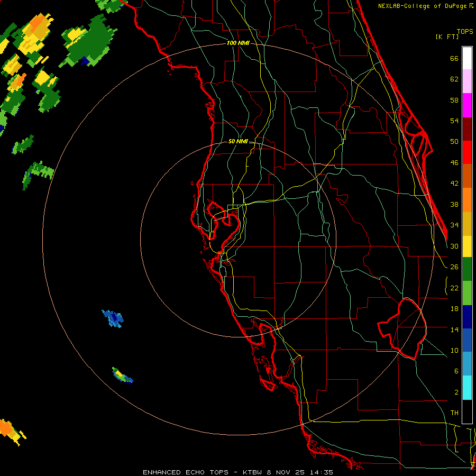Click the TOPS legend title
Viewport: 476px width, 476px height.
click(x=465, y=32)
